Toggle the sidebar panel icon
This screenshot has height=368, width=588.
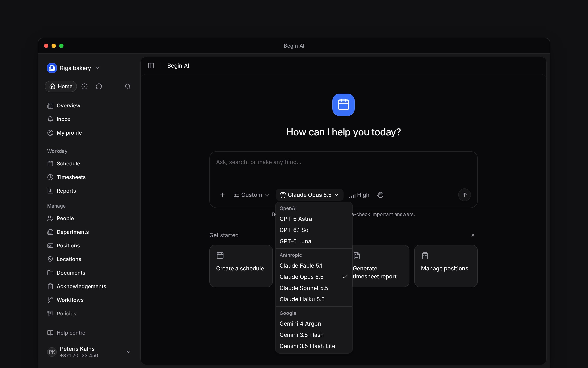pos(151,66)
